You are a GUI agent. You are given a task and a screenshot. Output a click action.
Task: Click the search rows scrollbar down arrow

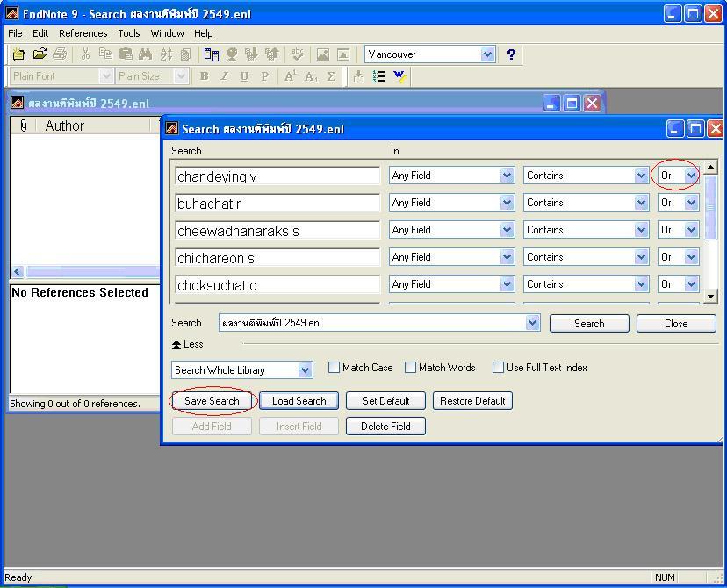pyautogui.click(x=710, y=296)
